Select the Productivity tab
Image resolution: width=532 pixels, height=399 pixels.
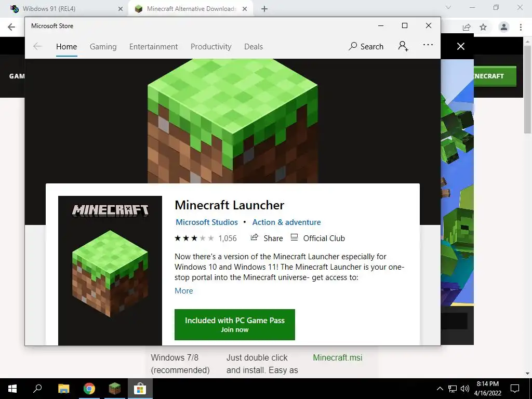[x=211, y=46]
